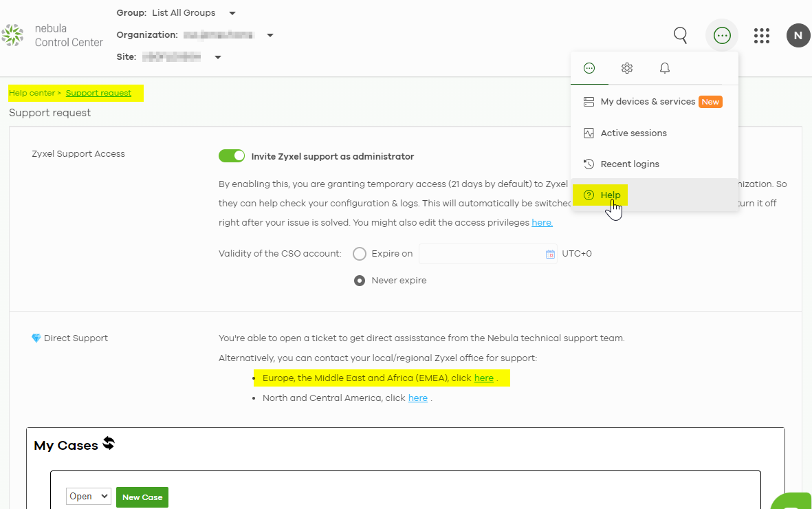Click the My Cases heading

[x=66, y=445]
